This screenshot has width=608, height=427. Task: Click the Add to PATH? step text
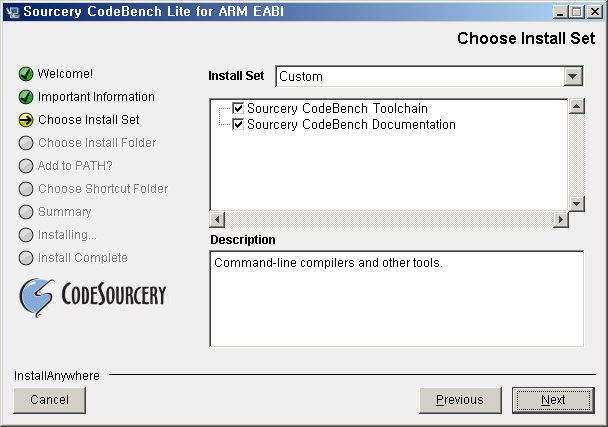click(x=75, y=166)
